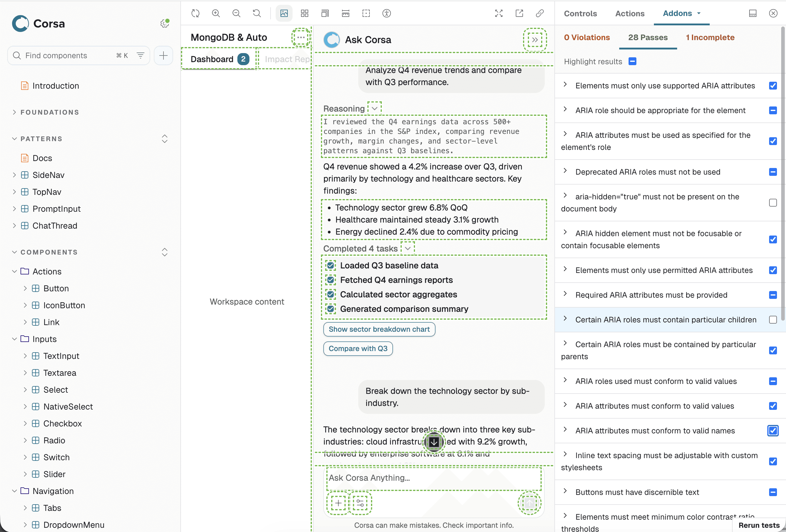Check 'Certain ARIA roles must contain particular children'
786x532 pixels.
(773, 320)
